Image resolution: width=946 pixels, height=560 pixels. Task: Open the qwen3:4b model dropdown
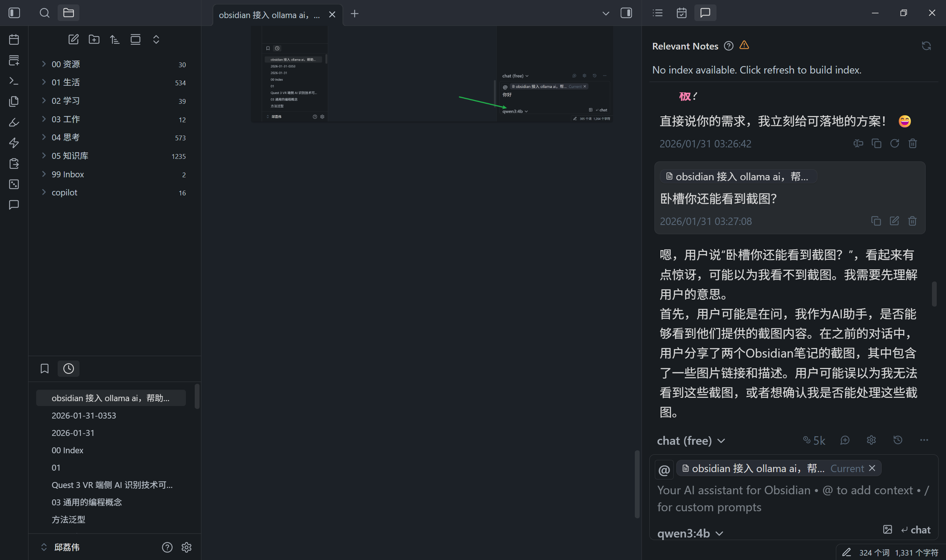[690, 533]
